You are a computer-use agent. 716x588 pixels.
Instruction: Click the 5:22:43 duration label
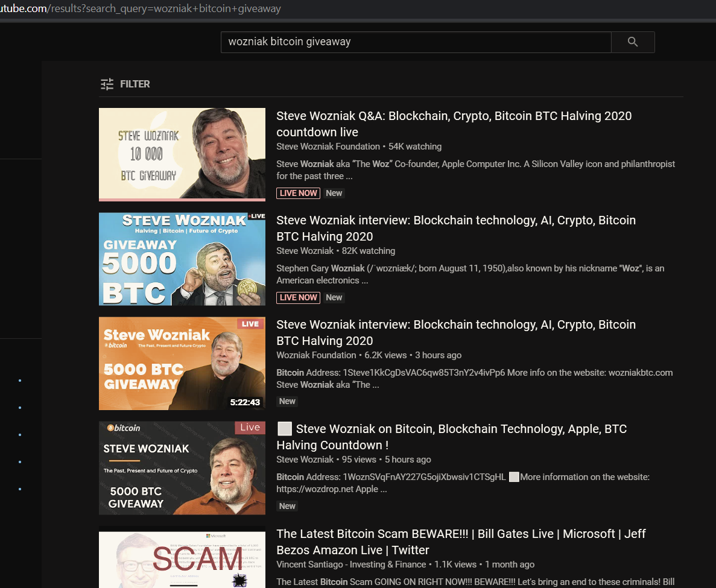pyautogui.click(x=245, y=402)
